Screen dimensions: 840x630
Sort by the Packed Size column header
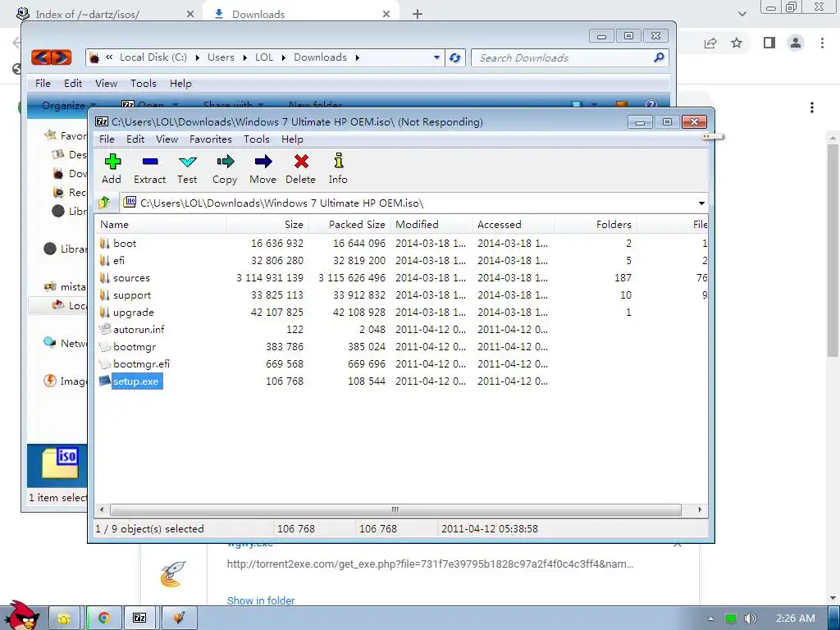tap(349, 225)
